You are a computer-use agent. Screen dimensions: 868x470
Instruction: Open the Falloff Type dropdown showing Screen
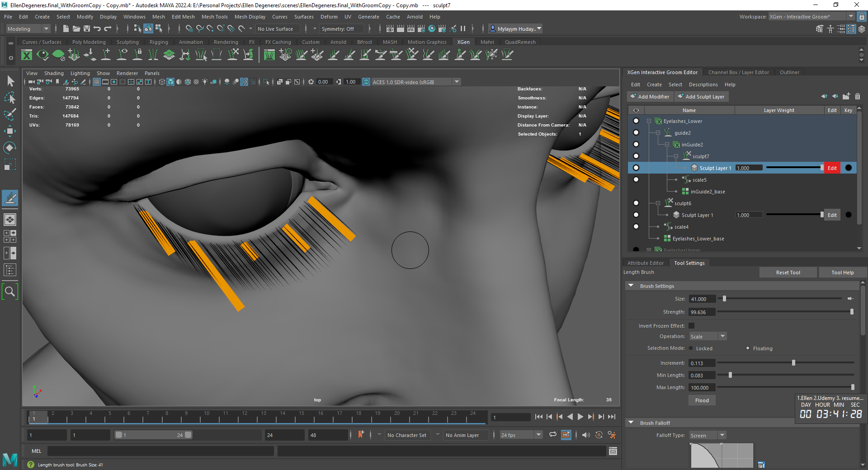[x=707, y=435]
